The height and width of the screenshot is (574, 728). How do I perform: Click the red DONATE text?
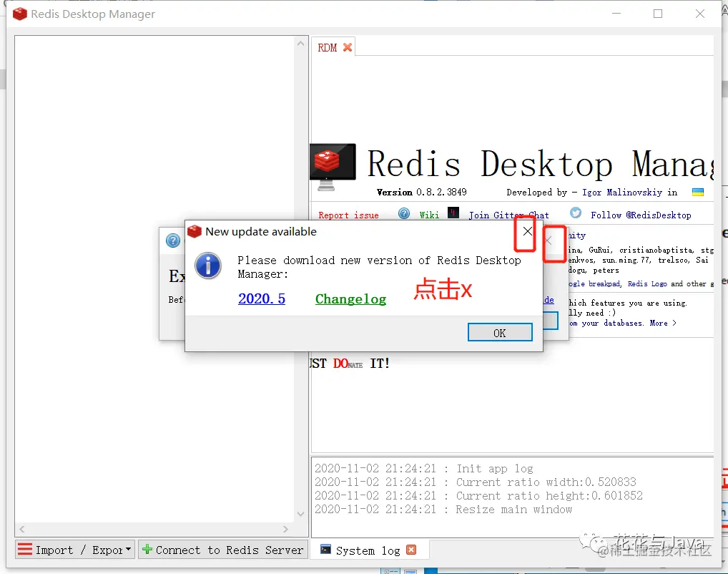point(348,364)
